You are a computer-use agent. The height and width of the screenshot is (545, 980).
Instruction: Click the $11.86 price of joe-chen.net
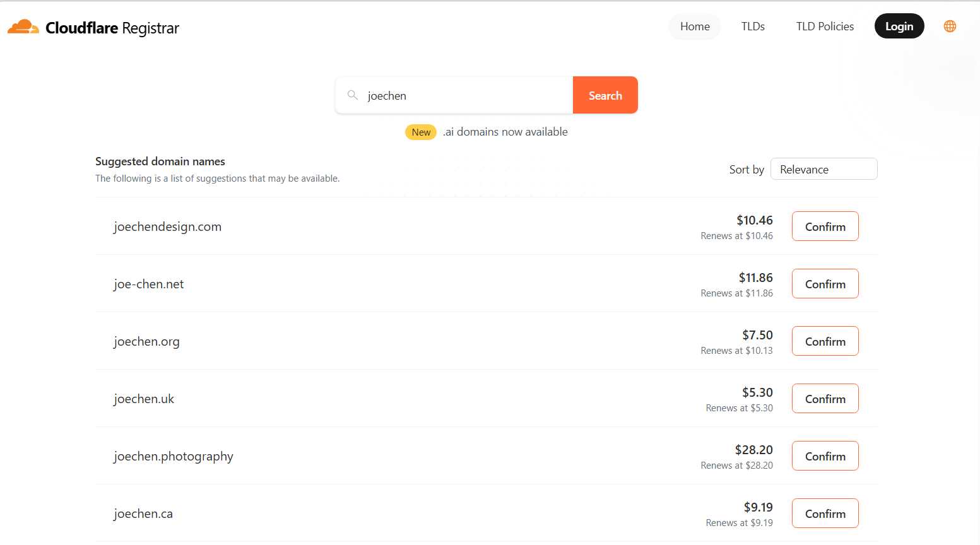pyautogui.click(x=756, y=278)
